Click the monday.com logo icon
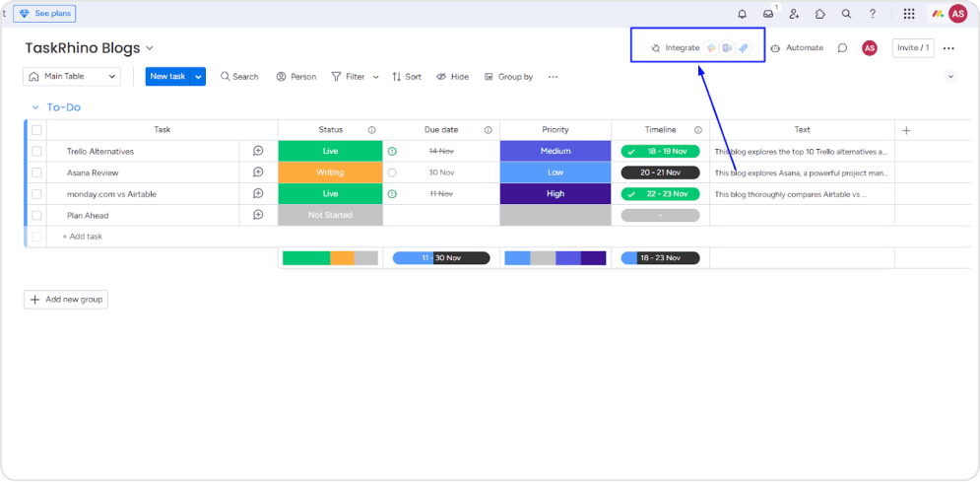Viewport: 980px width, 482px height. point(938,14)
